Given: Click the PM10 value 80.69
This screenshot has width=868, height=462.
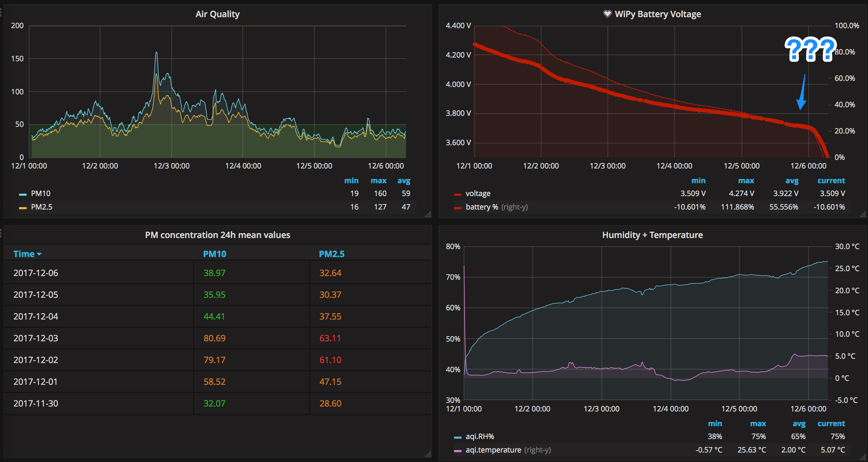Looking at the screenshot, I should click(214, 338).
